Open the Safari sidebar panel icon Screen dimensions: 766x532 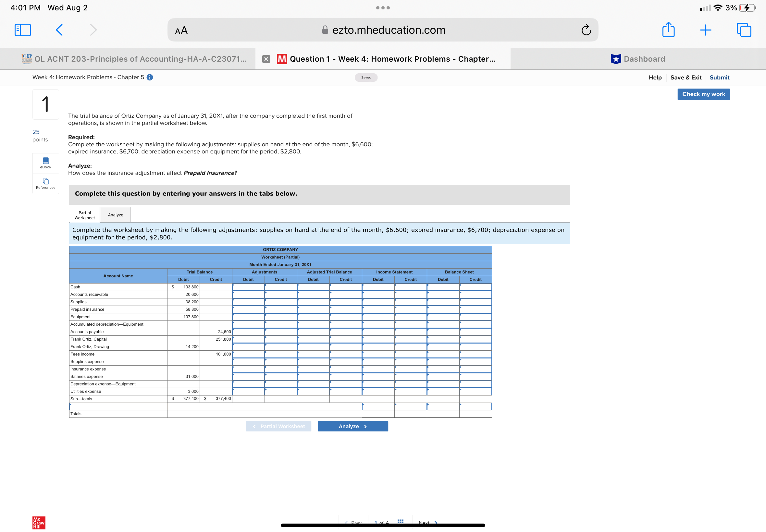pyautogui.click(x=23, y=30)
